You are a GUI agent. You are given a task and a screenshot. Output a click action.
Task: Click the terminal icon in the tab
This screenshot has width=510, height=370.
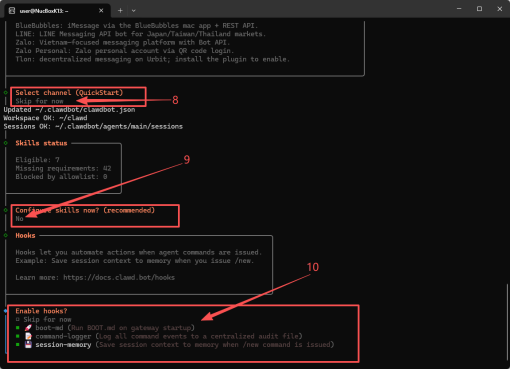pyautogui.click(x=12, y=11)
